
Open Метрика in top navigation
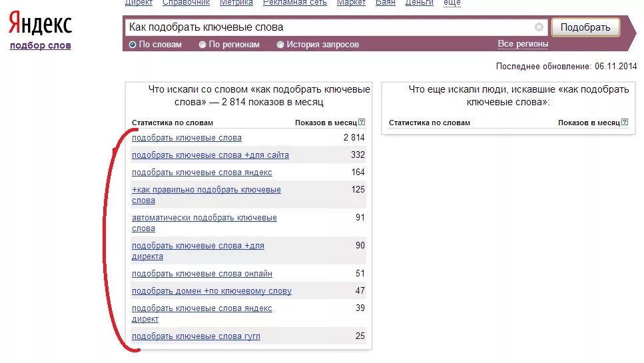pyautogui.click(x=236, y=3)
